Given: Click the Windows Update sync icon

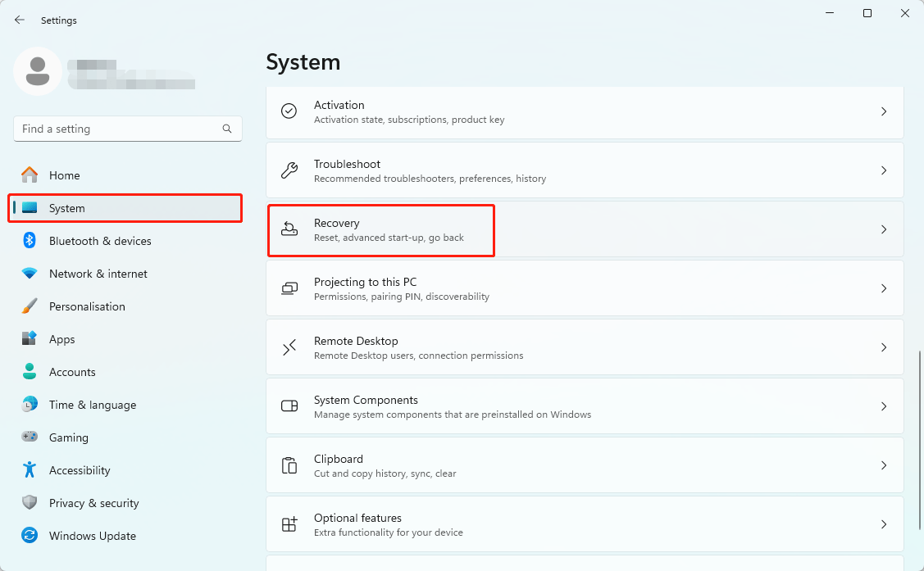Looking at the screenshot, I should coord(30,535).
